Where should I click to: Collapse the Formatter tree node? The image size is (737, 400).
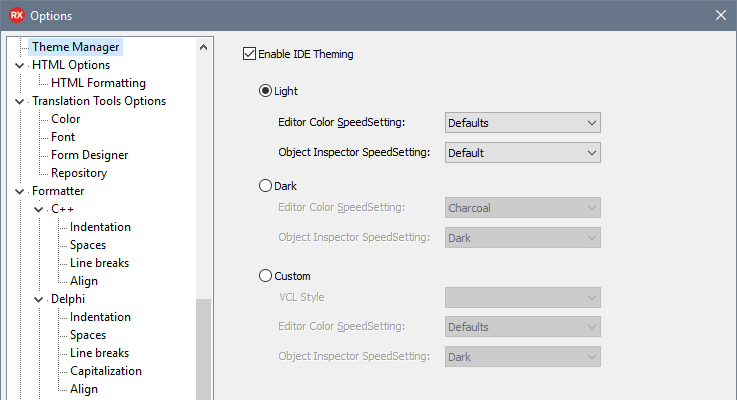pos(20,191)
